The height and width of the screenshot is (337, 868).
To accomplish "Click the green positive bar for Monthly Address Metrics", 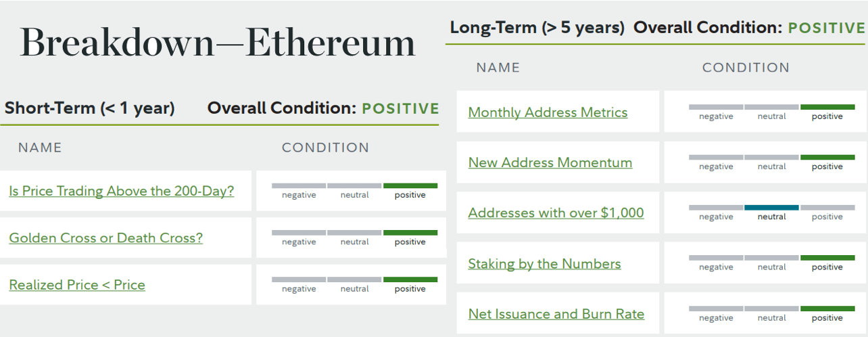I will click(x=827, y=107).
